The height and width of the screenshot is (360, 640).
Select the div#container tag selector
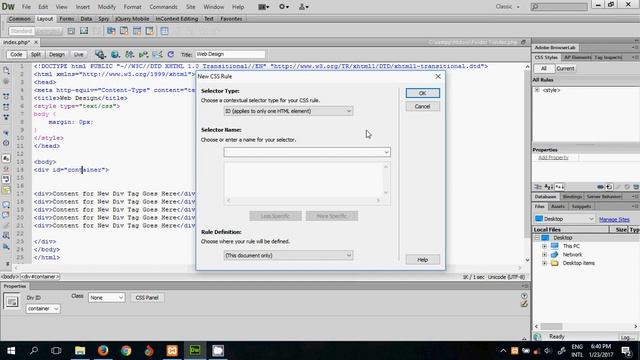coord(40,277)
